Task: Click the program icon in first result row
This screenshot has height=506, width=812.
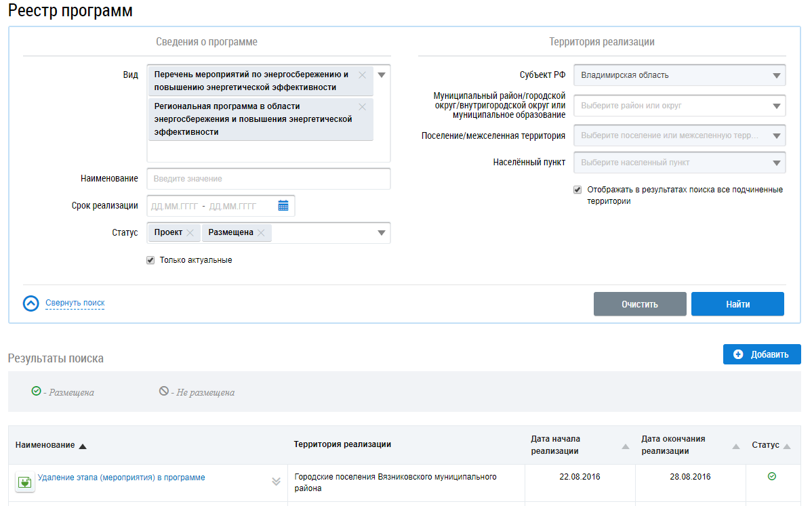Action: tap(25, 482)
